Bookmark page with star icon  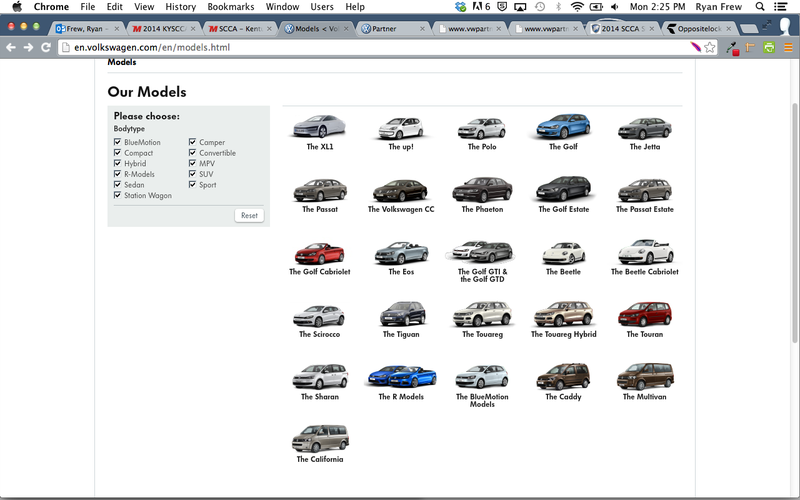[710, 47]
